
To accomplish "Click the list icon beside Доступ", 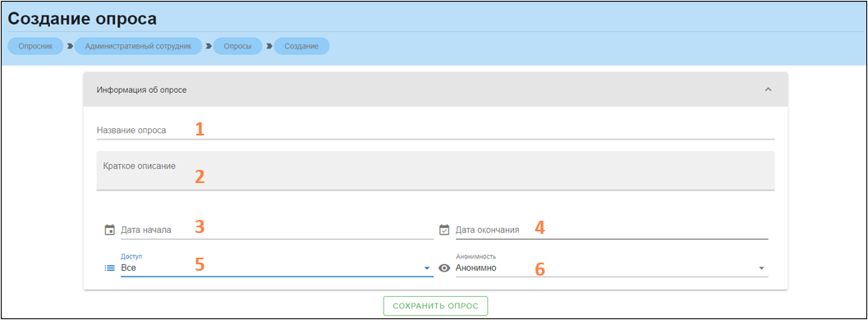I will [x=109, y=268].
